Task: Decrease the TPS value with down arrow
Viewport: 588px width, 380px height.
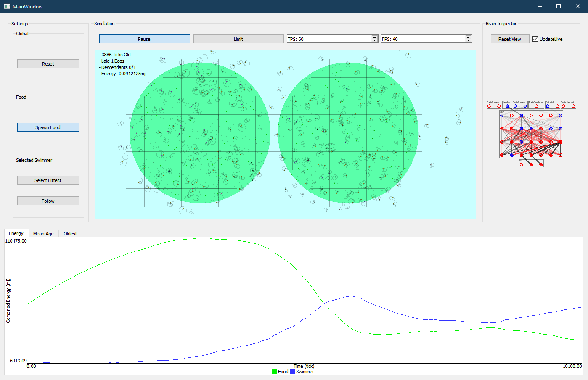Action: click(x=375, y=40)
